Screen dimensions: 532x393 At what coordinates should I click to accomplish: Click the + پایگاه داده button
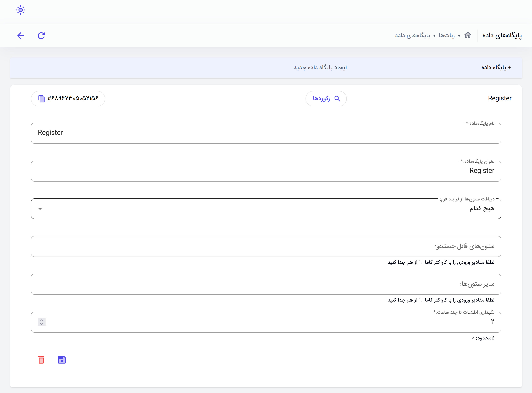(x=496, y=68)
